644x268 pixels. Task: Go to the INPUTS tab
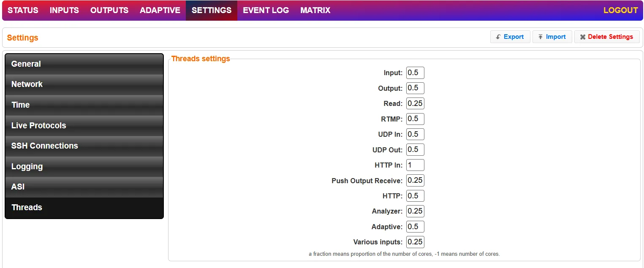64,10
